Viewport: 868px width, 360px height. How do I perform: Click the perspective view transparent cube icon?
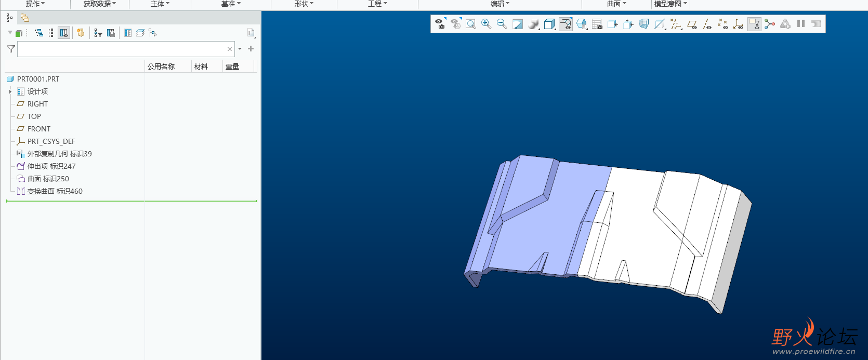click(644, 24)
